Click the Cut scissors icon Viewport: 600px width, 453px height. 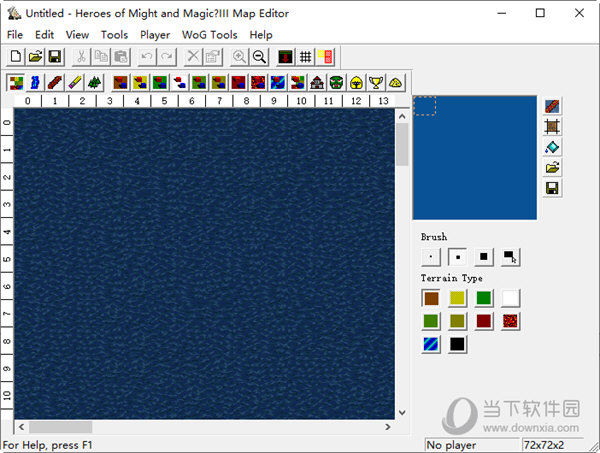[x=81, y=57]
